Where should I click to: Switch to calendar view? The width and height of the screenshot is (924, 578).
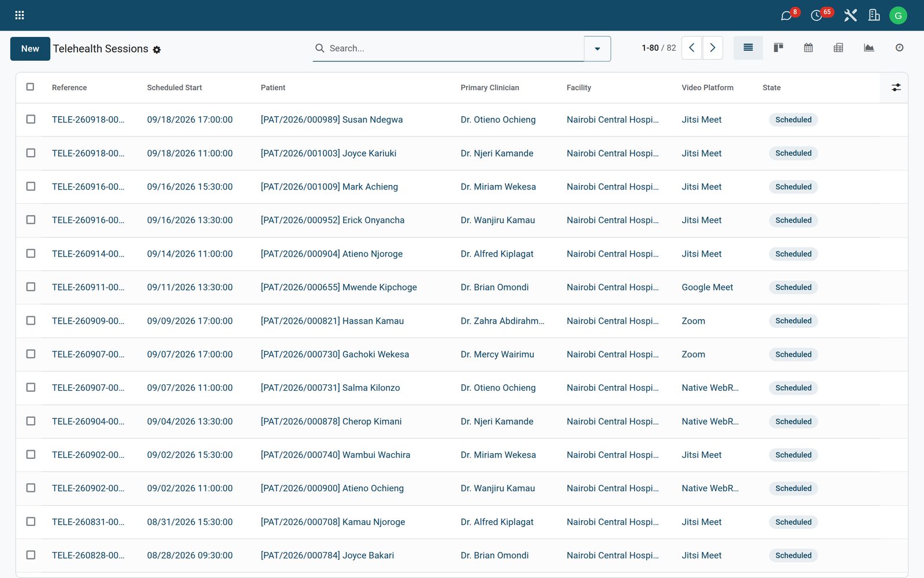tap(808, 48)
